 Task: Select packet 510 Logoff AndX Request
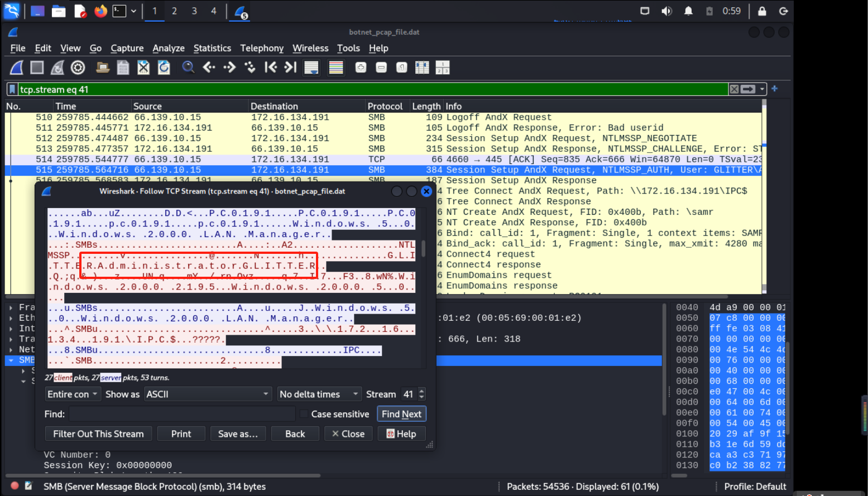click(383, 117)
